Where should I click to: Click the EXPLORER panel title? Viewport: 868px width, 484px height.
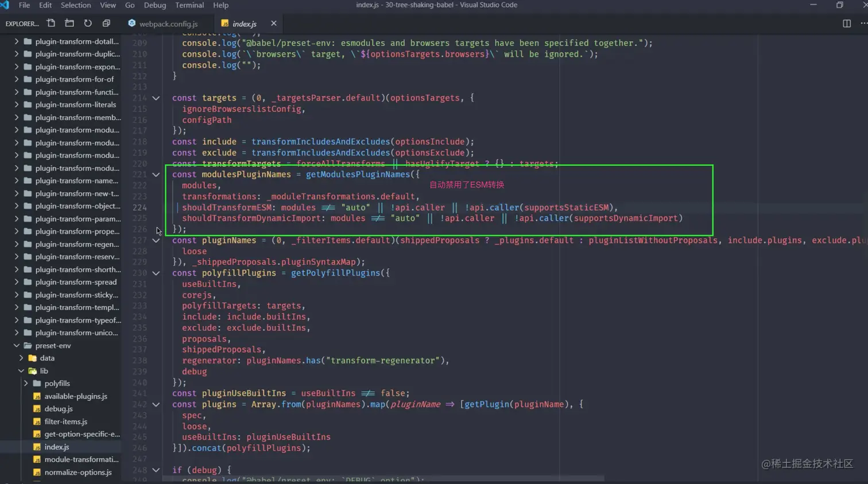point(22,24)
